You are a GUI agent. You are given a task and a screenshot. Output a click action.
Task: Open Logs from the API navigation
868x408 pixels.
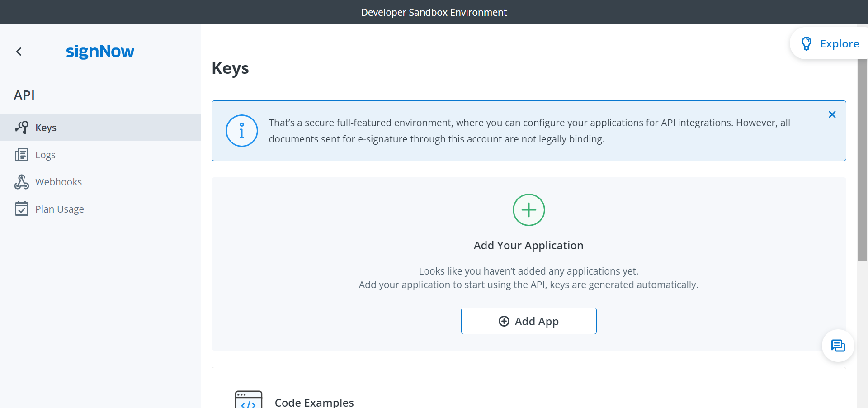[x=45, y=154]
